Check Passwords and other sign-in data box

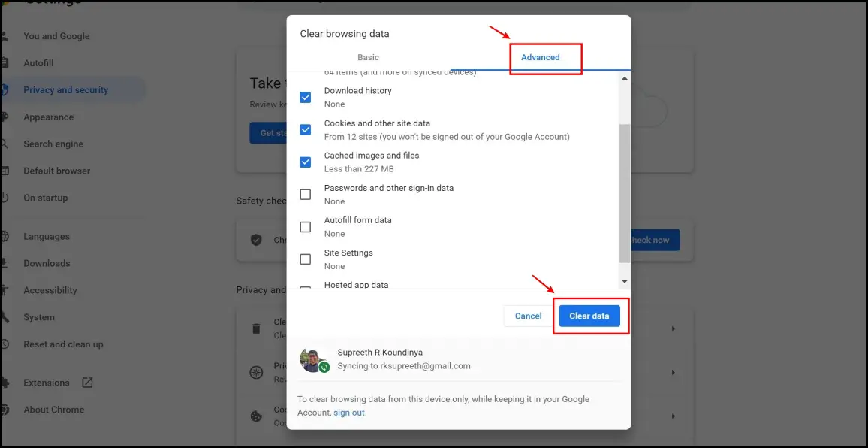pos(305,195)
